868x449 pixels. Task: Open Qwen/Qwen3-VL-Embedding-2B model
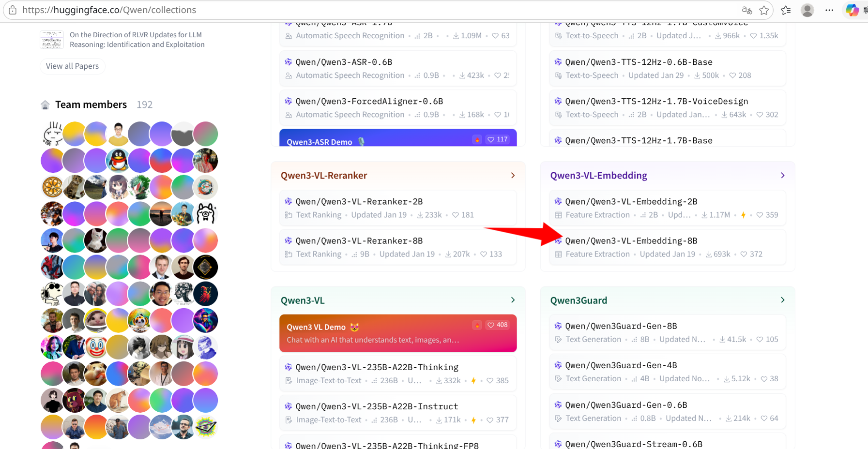click(x=631, y=202)
